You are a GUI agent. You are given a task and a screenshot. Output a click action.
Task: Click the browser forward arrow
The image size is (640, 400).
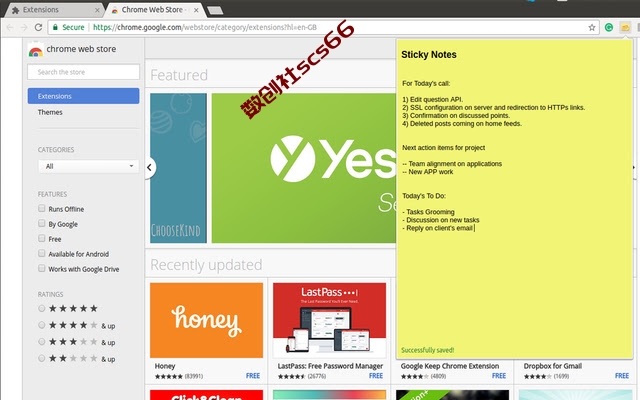click(x=24, y=27)
